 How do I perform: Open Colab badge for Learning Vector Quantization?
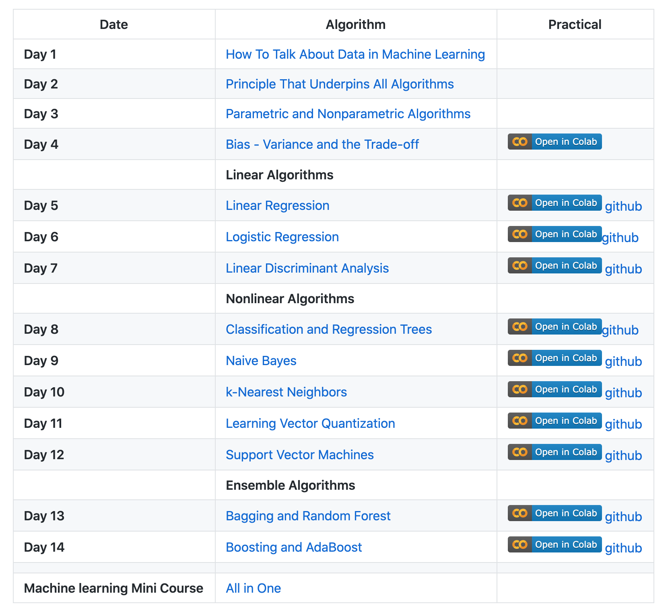click(x=554, y=421)
